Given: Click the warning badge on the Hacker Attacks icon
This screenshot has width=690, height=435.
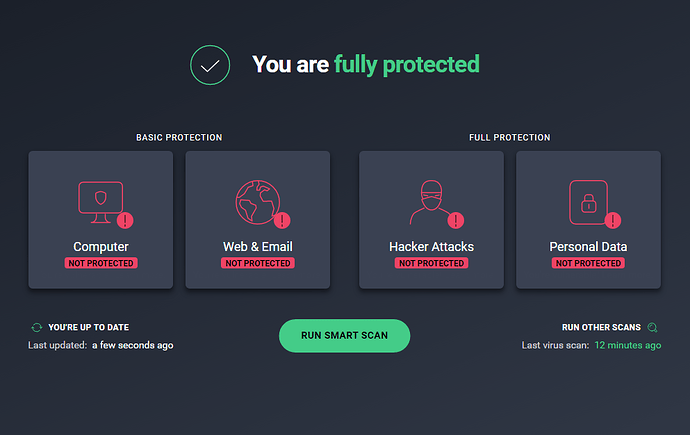Looking at the screenshot, I should [x=456, y=220].
